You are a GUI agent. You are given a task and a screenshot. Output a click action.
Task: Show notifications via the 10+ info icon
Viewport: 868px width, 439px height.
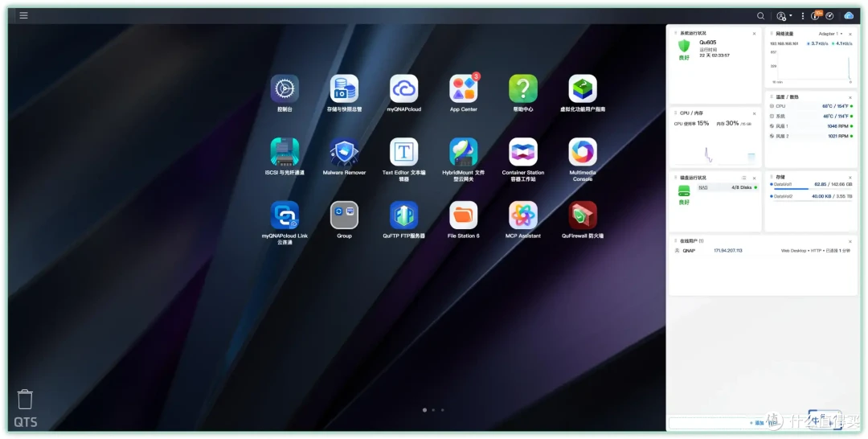click(x=816, y=15)
